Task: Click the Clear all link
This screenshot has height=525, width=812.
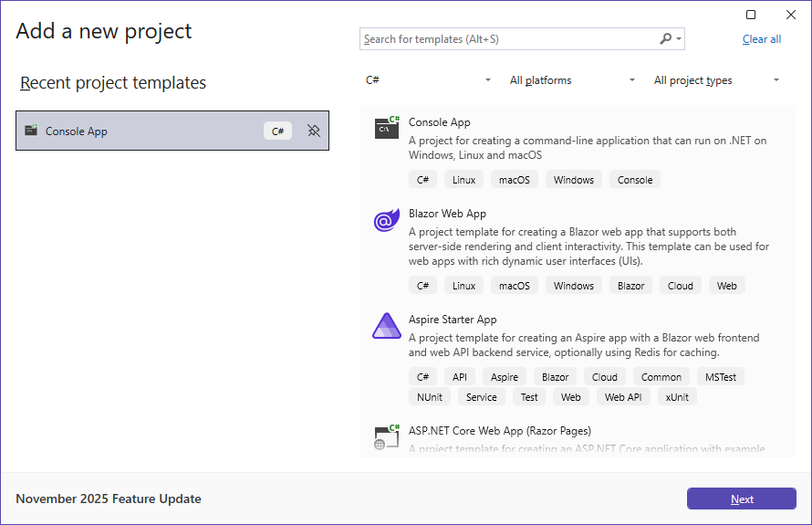Action: pos(761,39)
